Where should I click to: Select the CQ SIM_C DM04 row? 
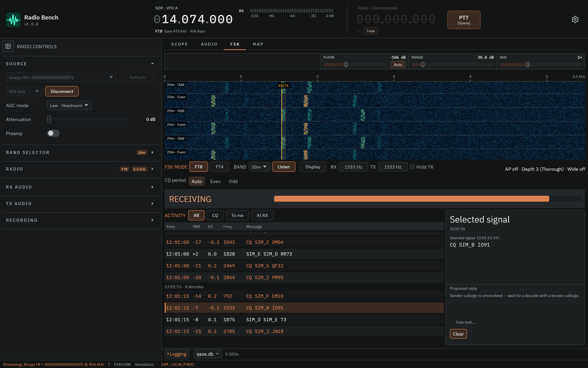click(x=304, y=242)
